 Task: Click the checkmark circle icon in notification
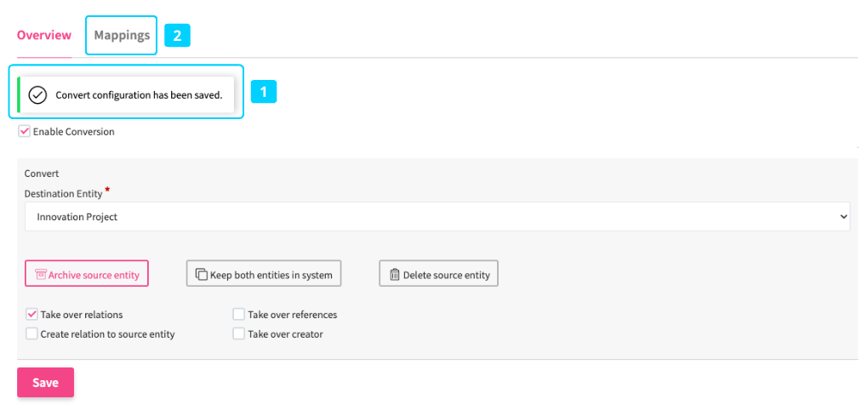pos(37,94)
